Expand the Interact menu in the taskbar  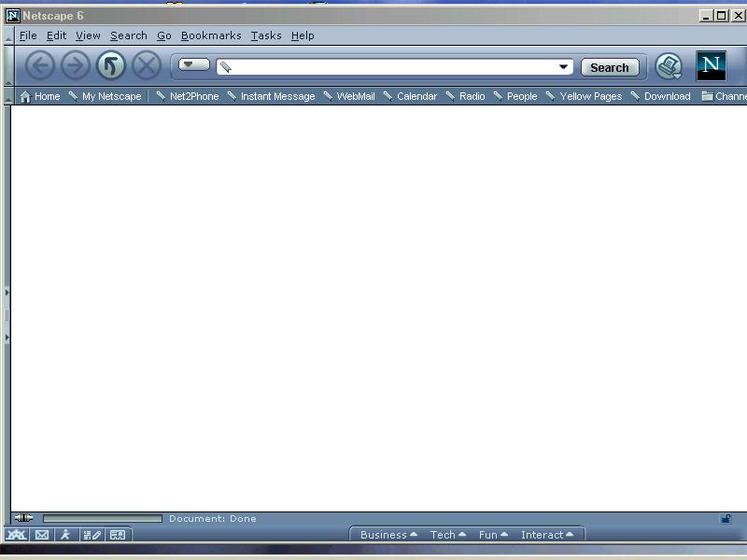pyautogui.click(x=547, y=535)
